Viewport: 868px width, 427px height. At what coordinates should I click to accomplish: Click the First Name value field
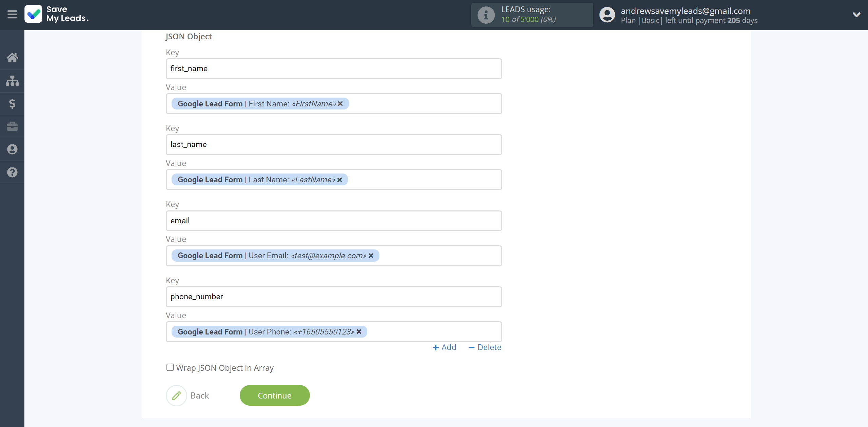tap(334, 104)
